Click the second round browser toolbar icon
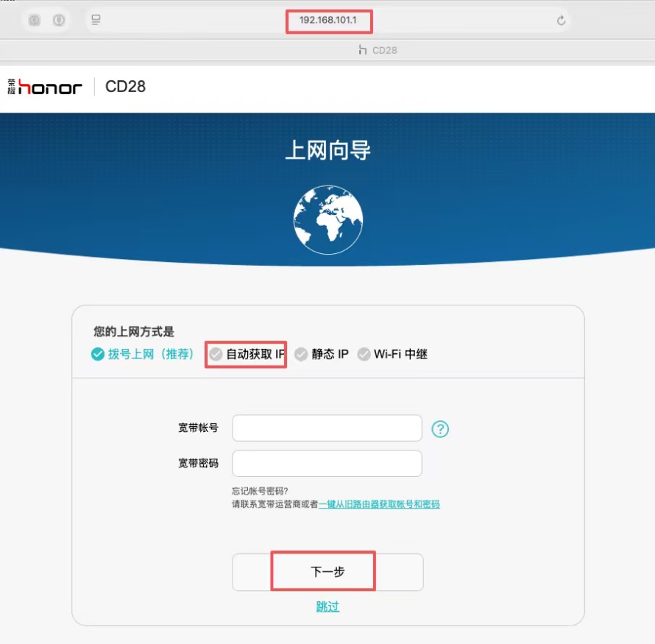Viewport: 655px width, 644px height. tap(59, 20)
